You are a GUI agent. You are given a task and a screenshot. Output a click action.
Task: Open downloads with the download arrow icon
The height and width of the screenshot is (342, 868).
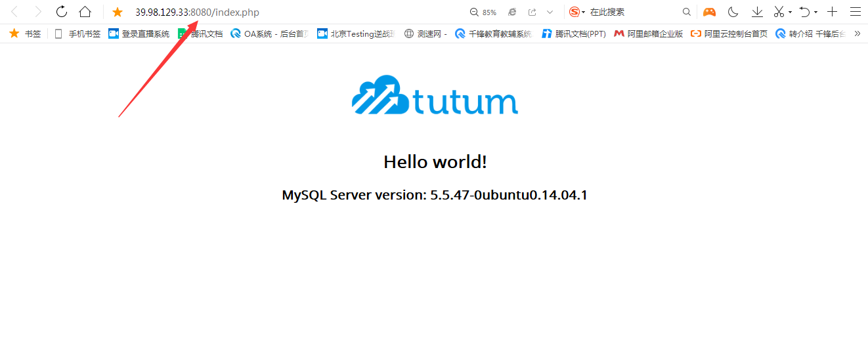[x=757, y=12]
